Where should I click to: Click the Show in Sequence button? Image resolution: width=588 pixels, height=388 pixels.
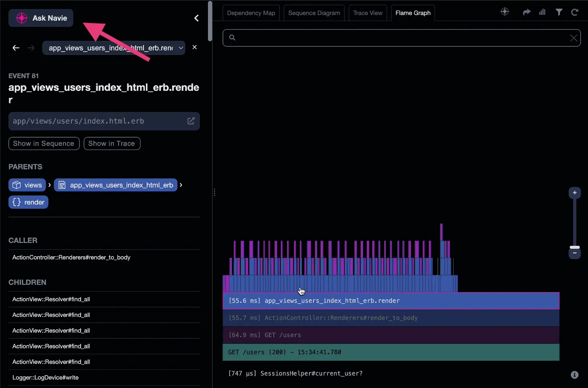coord(44,143)
